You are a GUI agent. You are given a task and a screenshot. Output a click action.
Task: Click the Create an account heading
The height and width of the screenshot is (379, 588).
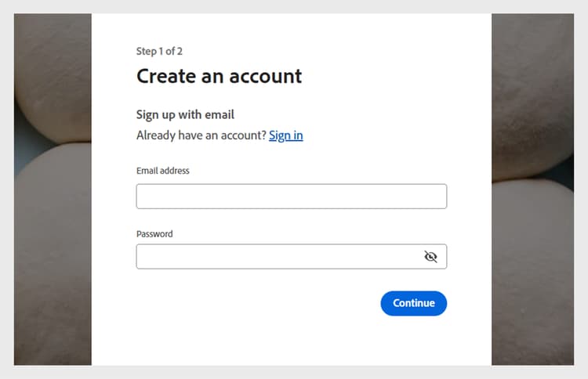[x=219, y=76]
